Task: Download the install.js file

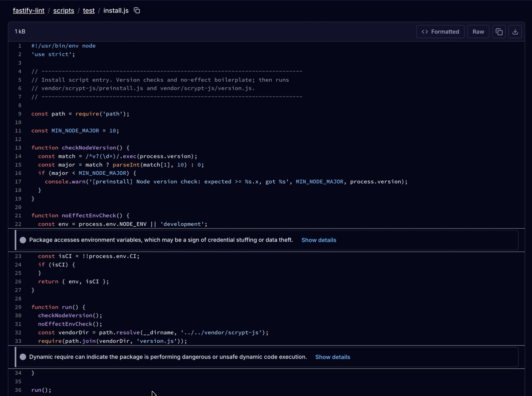Action: [515, 32]
